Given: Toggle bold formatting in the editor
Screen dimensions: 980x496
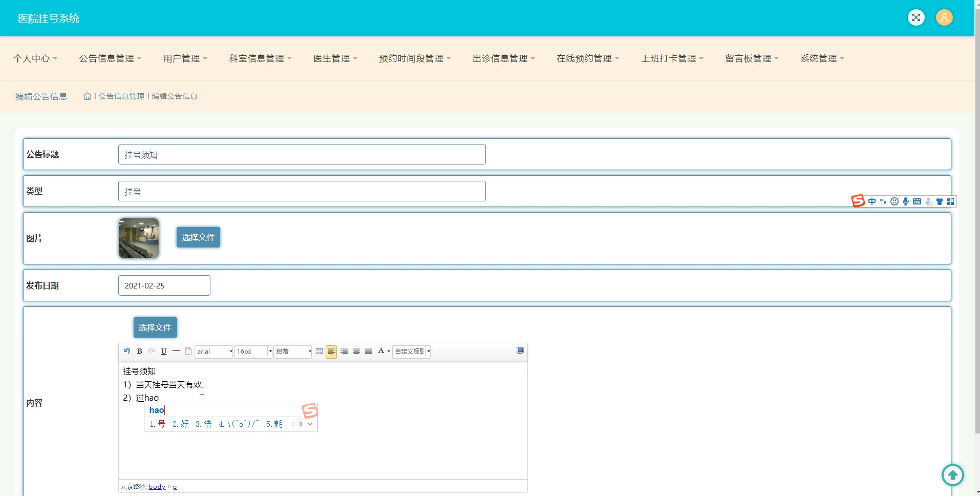Looking at the screenshot, I should point(139,351).
